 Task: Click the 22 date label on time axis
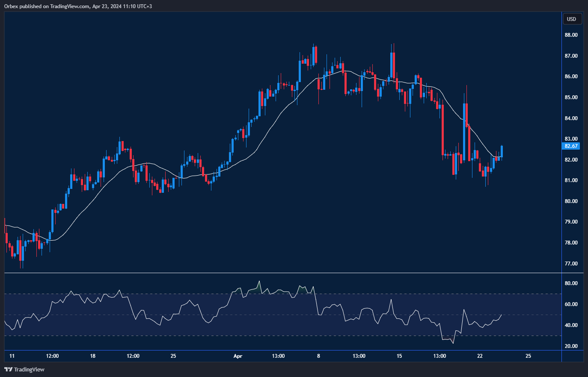480,356
